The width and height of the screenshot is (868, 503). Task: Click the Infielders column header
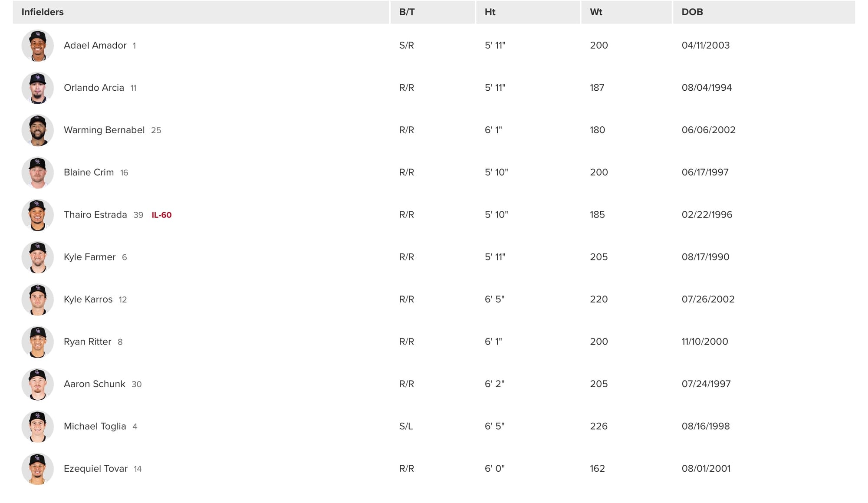(43, 12)
